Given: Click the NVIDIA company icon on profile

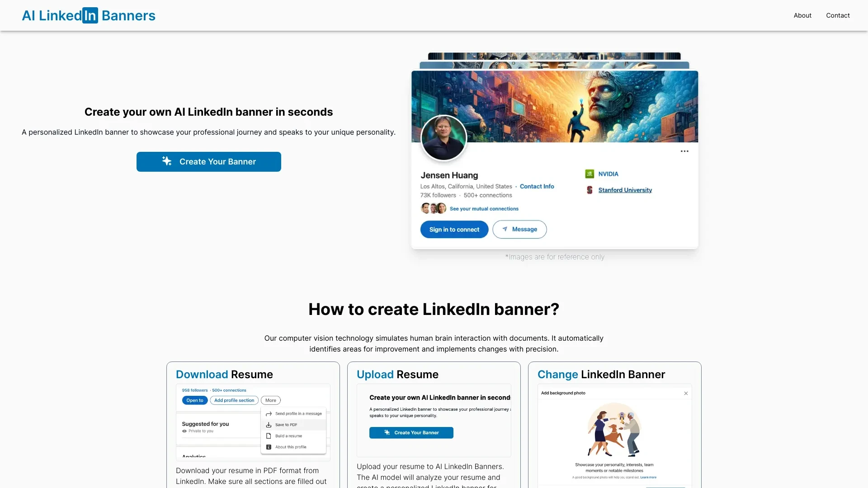Looking at the screenshot, I should [589, 174].
